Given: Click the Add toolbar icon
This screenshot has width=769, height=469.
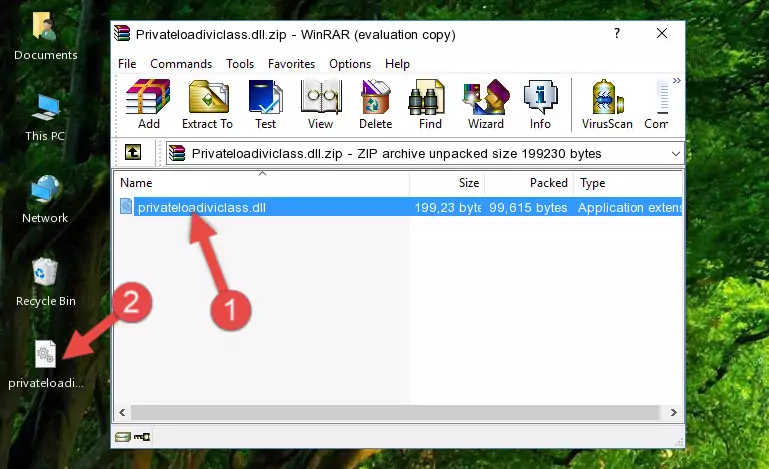Looking at the screenshot, I should (148, 104).
